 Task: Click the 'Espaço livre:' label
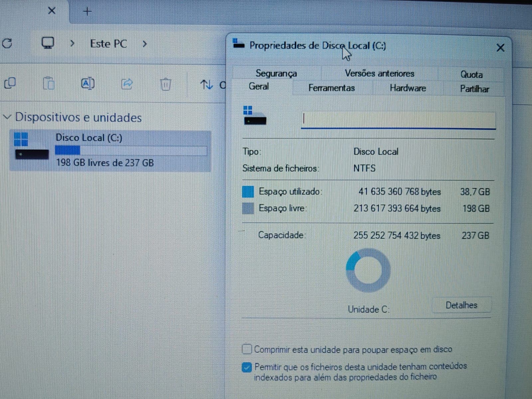pyautogui.click(x=283, y=208)
